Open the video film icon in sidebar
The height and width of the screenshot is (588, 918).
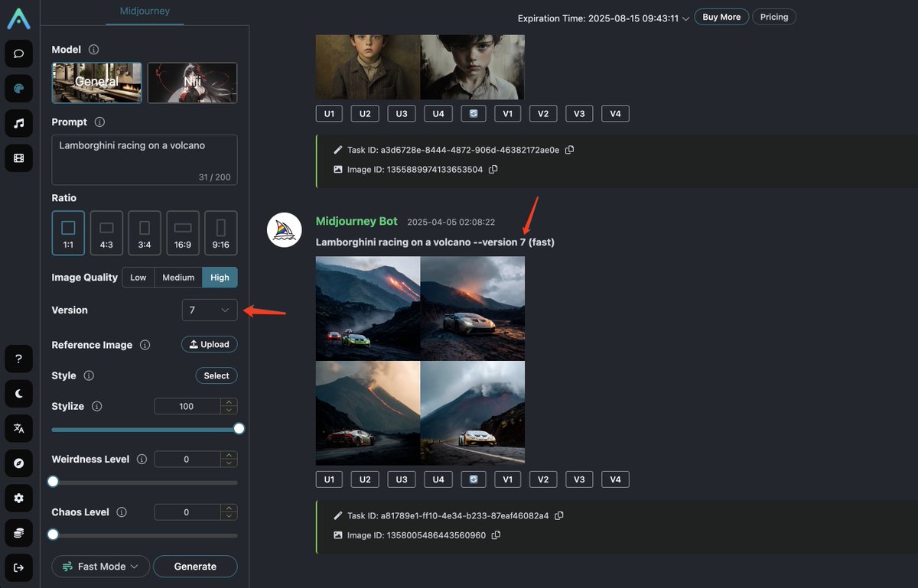point(19,158)
